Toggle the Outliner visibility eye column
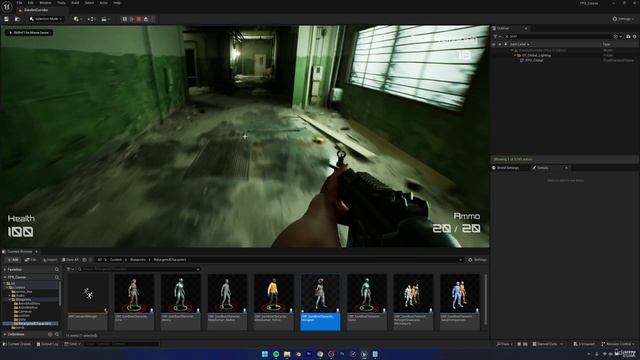Viewport: 640px width, 360px height. [x=494, y=44]
